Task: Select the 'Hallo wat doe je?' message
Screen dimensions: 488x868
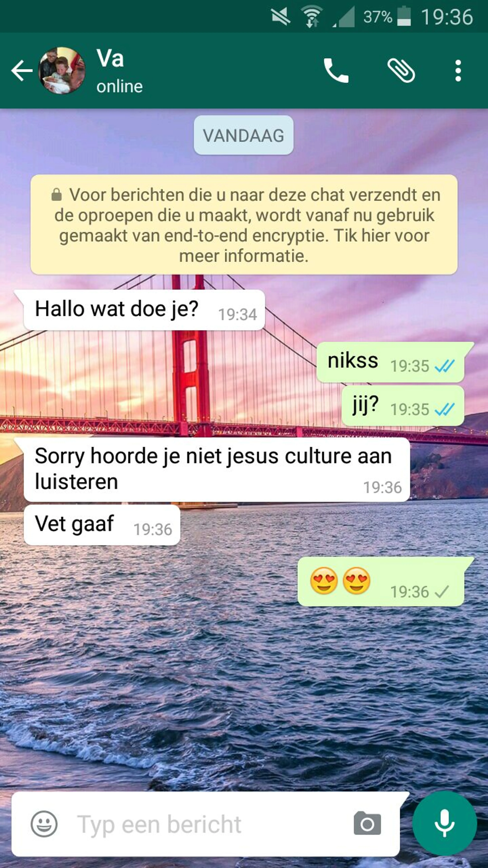Action: coord(144,310)
